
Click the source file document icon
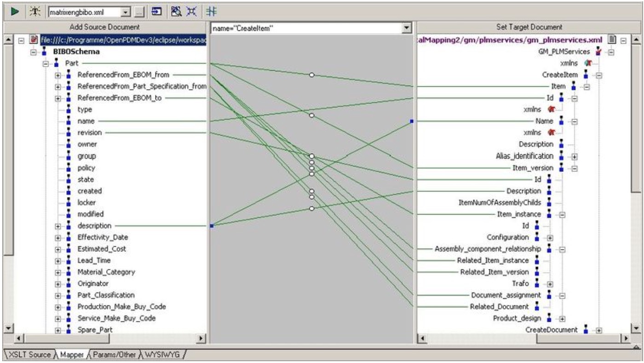[33, 40]
